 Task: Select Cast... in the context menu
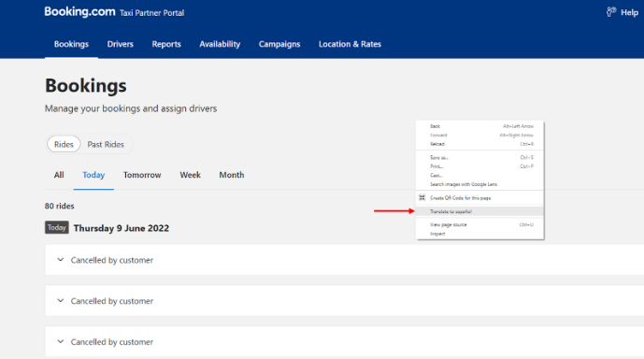pos(479,176)
